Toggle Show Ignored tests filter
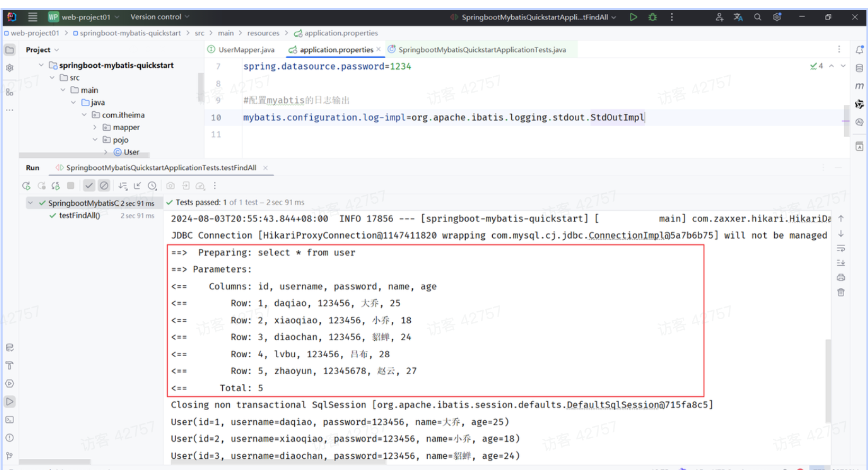This screenshot has height=470, width=868. coord(104,186)
